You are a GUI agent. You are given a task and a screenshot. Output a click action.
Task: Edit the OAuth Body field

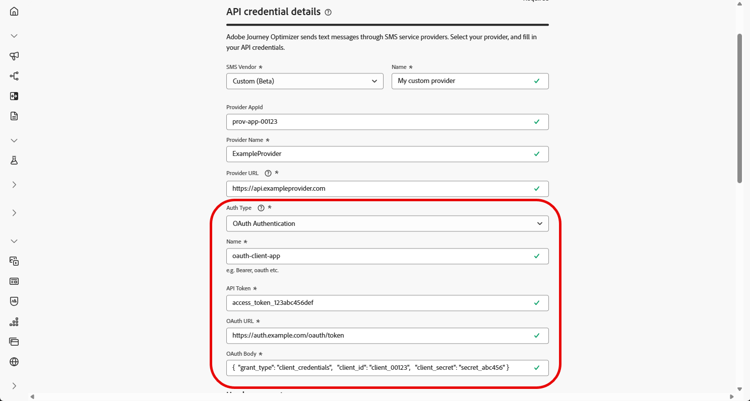tap(380, 368)
